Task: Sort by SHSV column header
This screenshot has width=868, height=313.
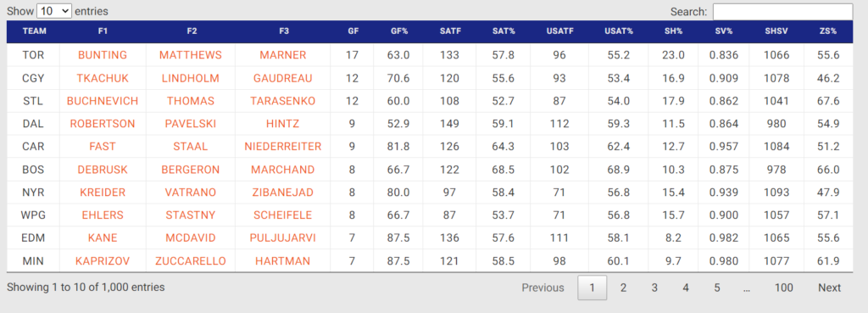Action: pyautogui.click(x=776, y=31)
